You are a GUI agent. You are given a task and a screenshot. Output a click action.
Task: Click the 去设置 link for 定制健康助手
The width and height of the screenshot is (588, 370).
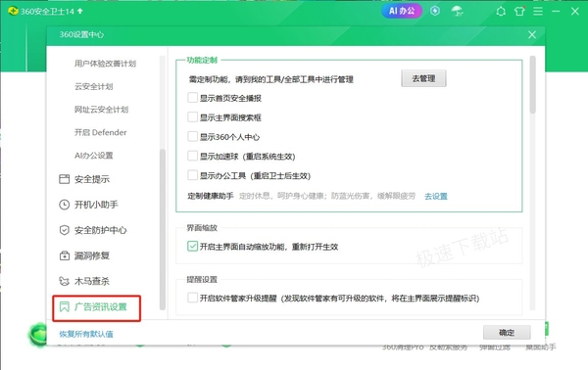coord(436,196)
